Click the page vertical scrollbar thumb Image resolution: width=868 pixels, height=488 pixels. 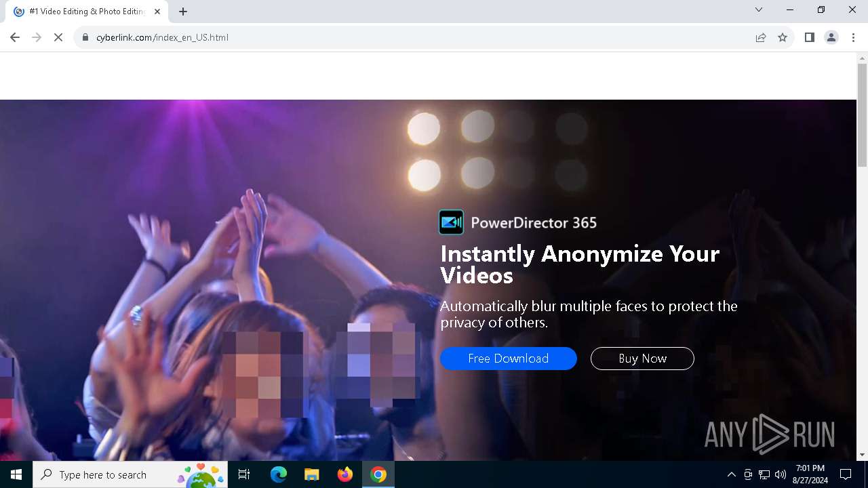(863, 115)
